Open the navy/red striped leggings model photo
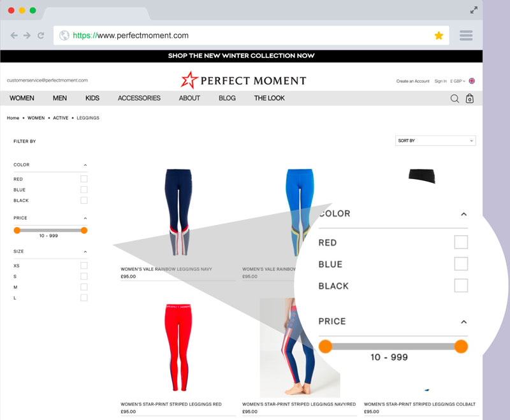Image resolution: width=510 pixels, height=420 pixels. (300, 347)
